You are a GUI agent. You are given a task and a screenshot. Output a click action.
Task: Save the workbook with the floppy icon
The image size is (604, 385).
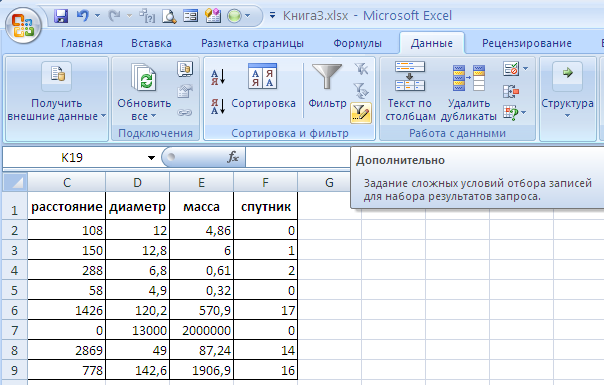pos(61,16)
